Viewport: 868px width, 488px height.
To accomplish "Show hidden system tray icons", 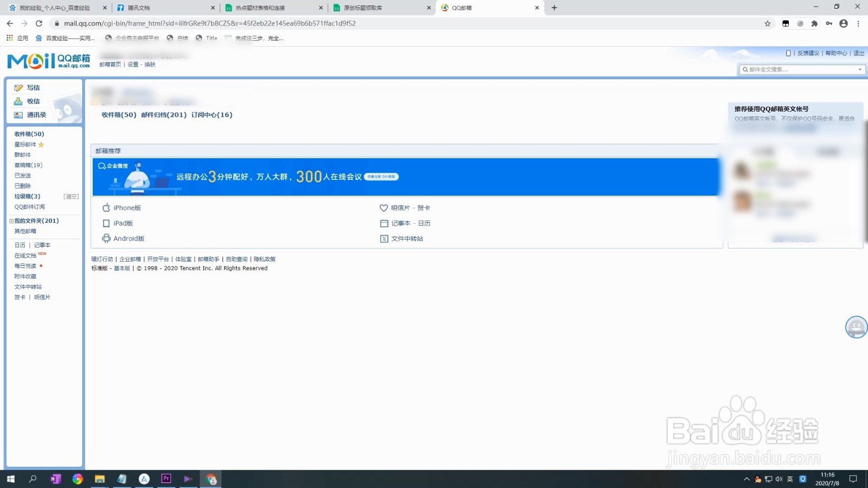I will pyautogui.click(x=746, y=479).
